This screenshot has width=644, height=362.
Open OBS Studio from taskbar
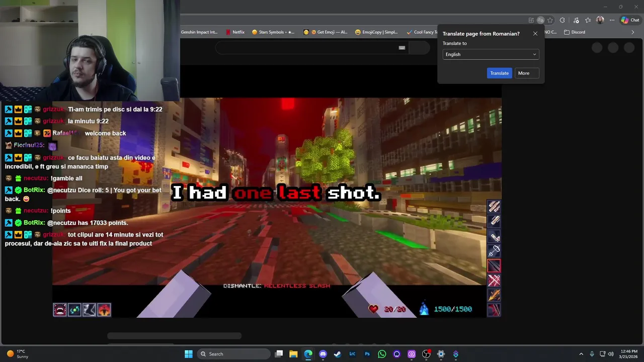point(426,354)
